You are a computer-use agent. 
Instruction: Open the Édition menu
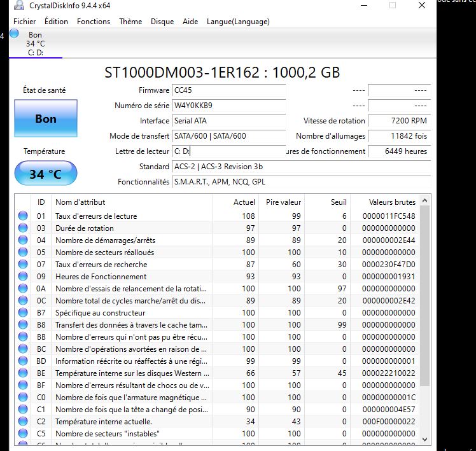[x=56, y=22]
